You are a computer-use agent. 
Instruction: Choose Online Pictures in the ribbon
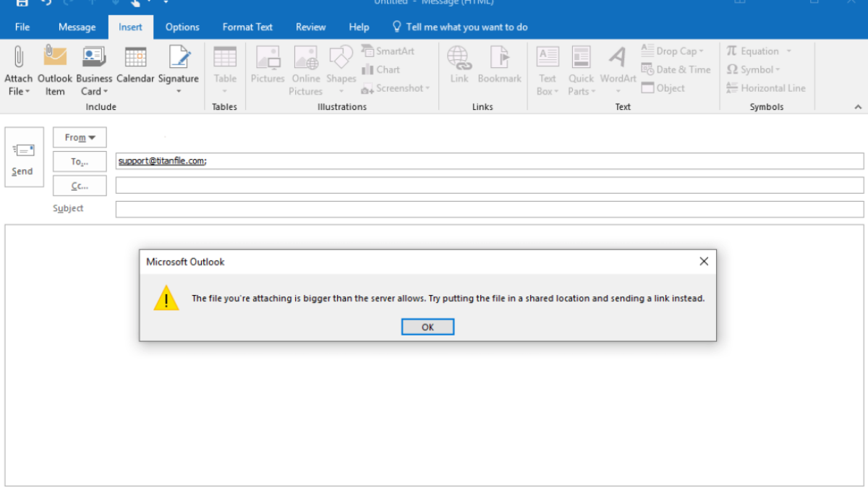point(306,71)
